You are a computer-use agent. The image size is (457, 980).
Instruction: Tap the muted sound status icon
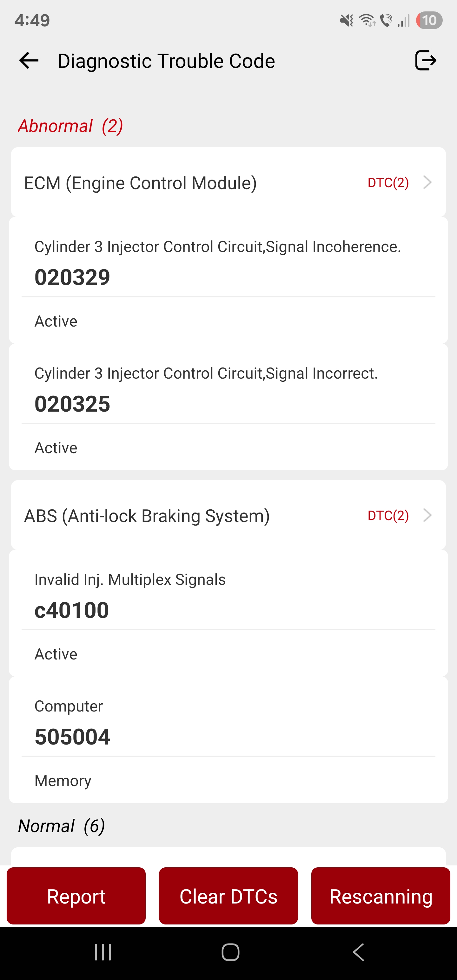coord(346,21)
